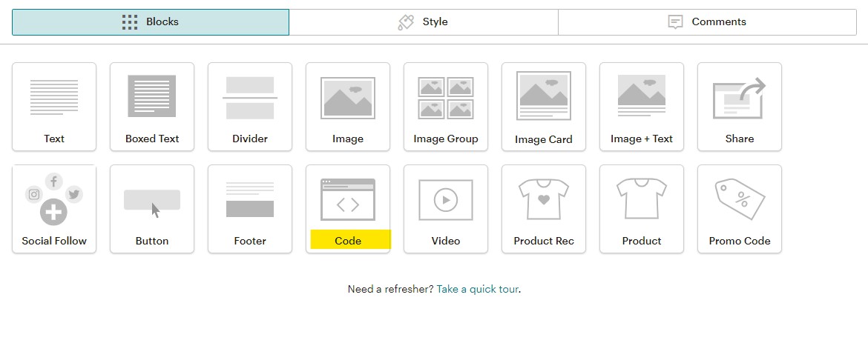Pick the Promo Code tag icon
The image size is (868, 343).
(x=740, y=199)
